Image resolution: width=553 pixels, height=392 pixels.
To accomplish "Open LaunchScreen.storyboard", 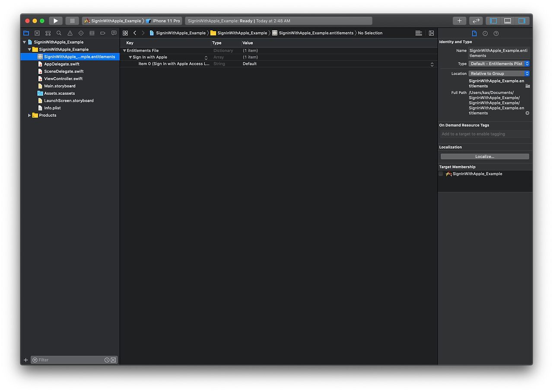I will pos(69,101).
